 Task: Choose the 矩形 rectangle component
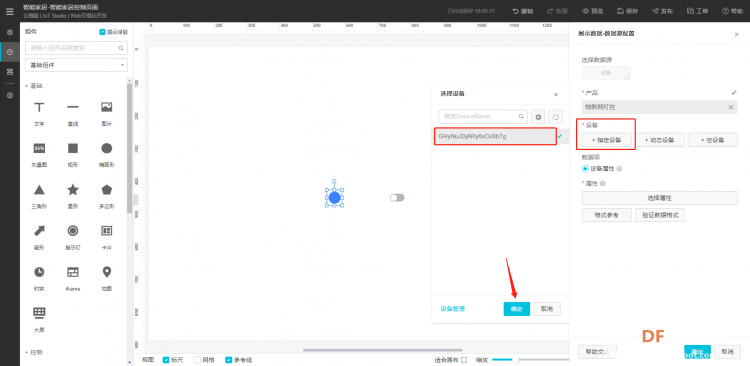(73, 155)
